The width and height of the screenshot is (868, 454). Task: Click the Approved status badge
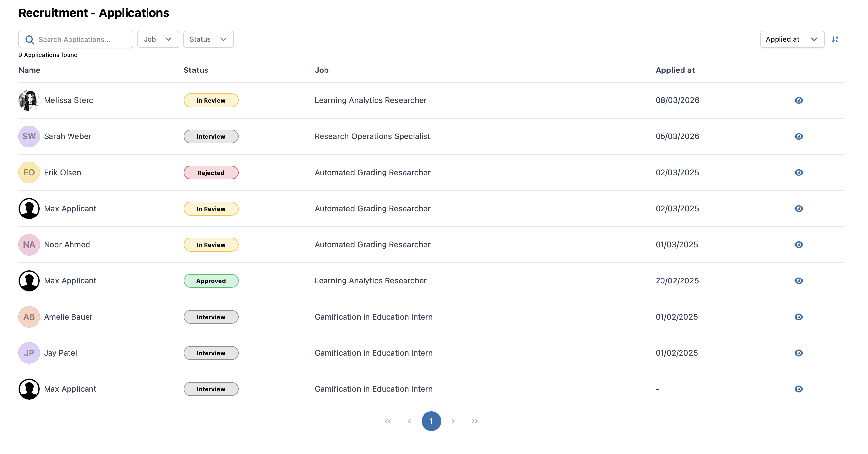(x=211, y=280)
